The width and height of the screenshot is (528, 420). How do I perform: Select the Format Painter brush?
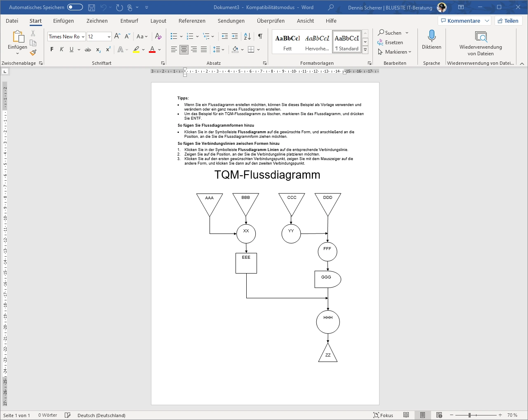click(x=33, y=52)
